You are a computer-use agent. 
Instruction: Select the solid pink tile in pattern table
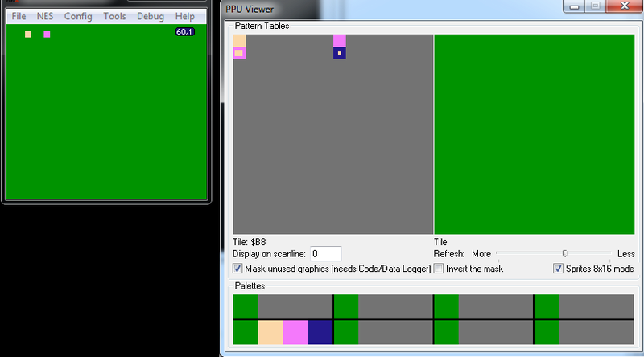coord(339,41)
